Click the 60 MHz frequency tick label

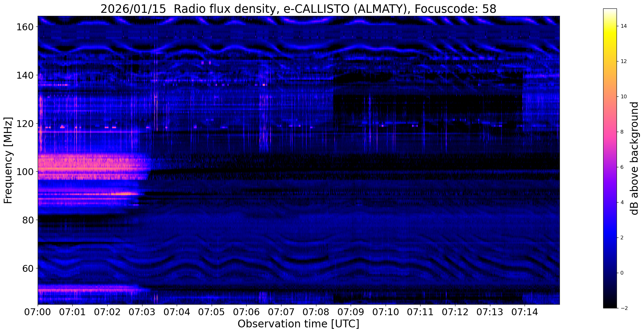click(x=28, y=268)
